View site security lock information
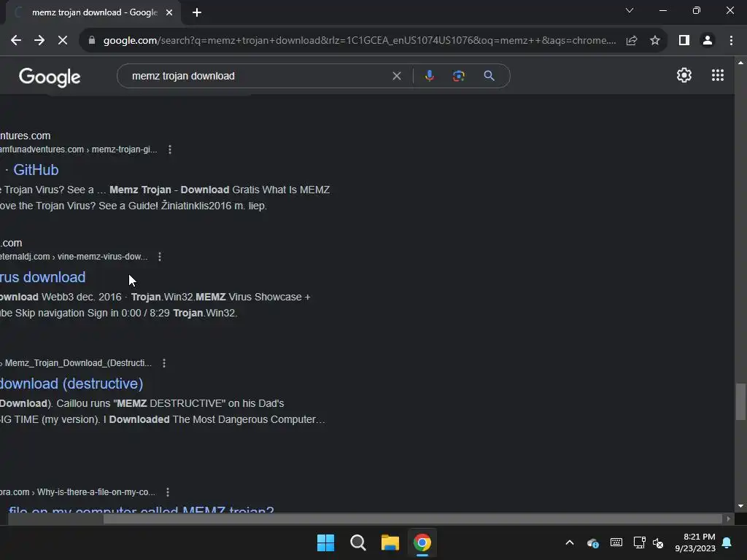Viewport: 747px width, 560px height. [x=92, y=41]
